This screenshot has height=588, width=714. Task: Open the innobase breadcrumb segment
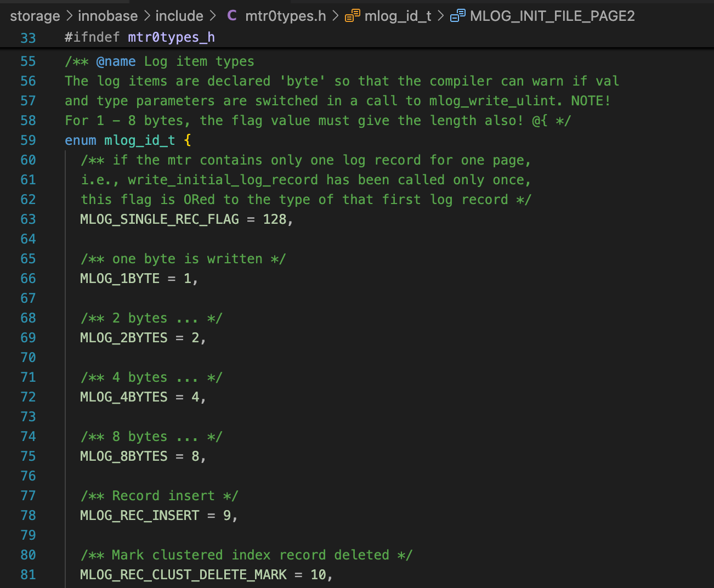tap(107, 16)
